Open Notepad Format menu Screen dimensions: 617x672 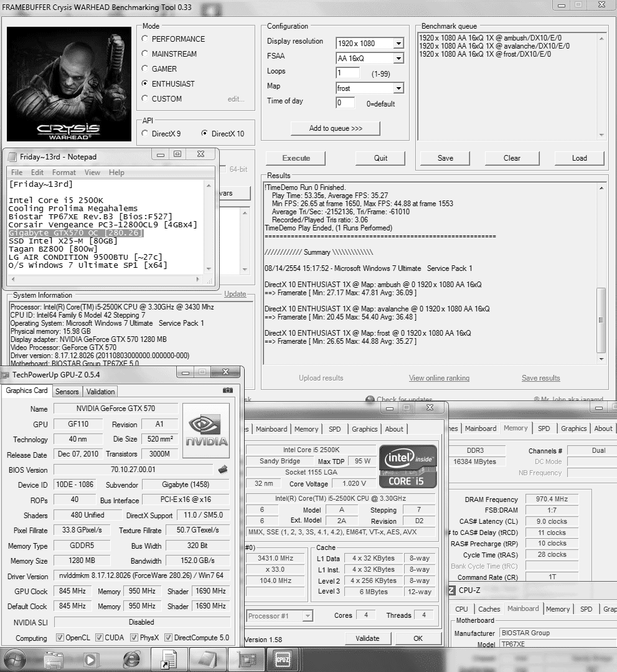64,173
